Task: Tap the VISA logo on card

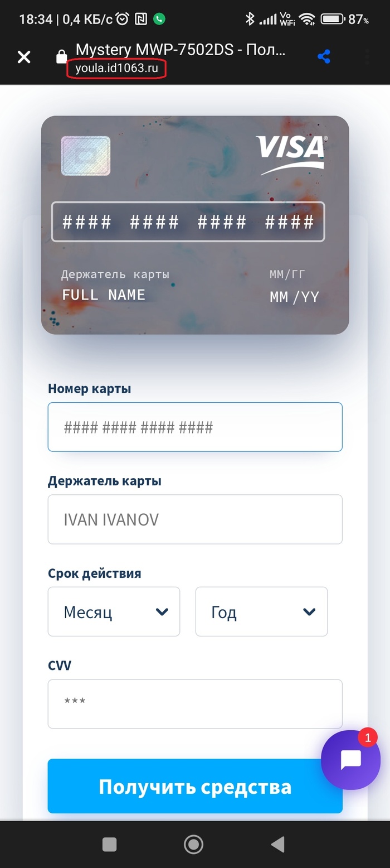Action: click(291, 153)
